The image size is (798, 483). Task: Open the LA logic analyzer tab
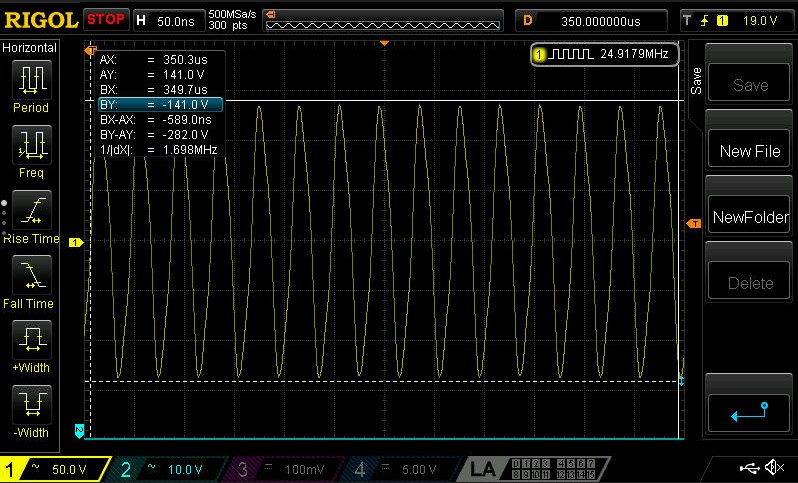[534, 469]
